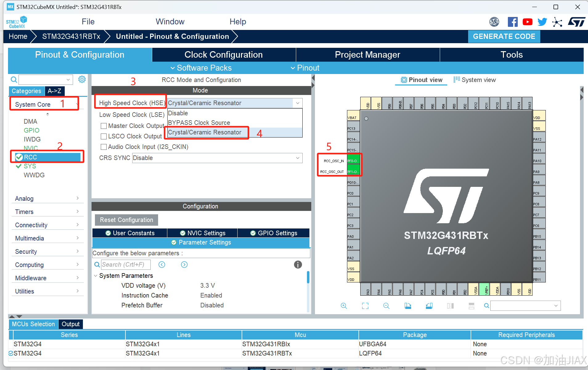Click the pin search magnifier icon
Viewport: 588px width, 370px height.
click(x=486, y=306)
